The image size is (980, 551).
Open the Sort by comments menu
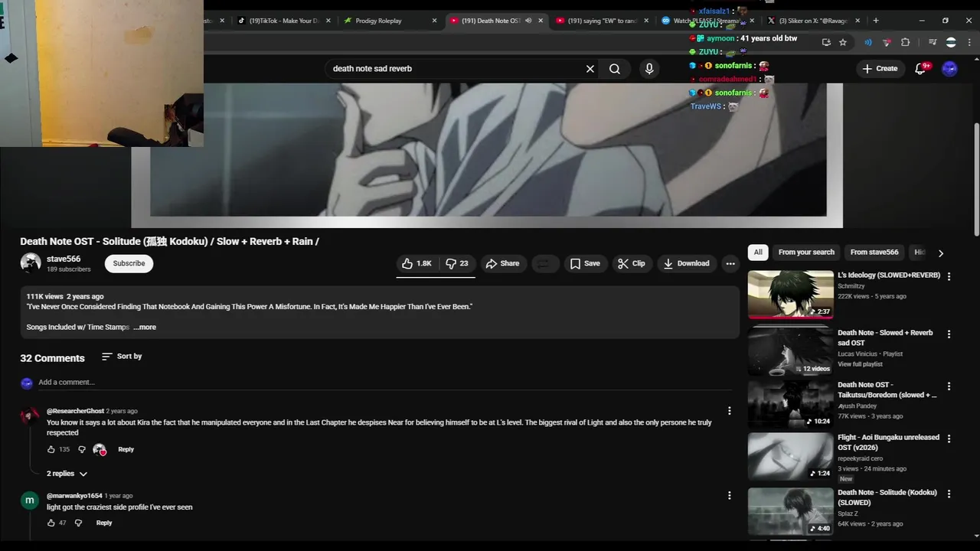point(122,356)
